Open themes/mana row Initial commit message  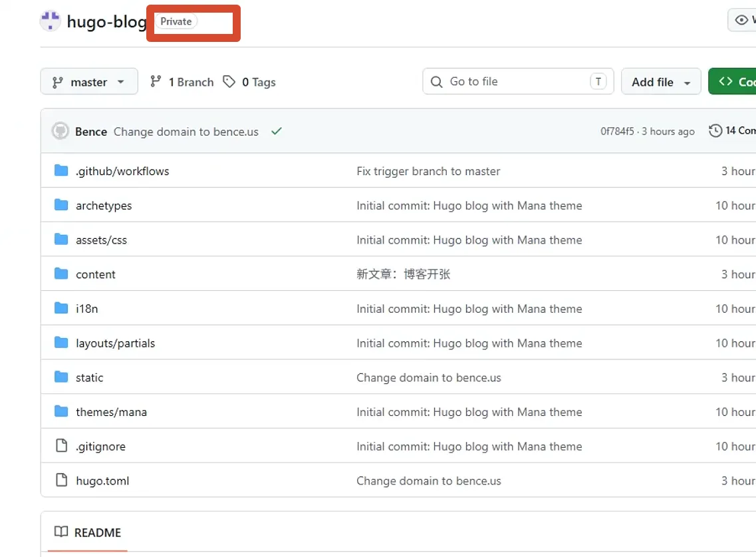[x=469, y=412]
